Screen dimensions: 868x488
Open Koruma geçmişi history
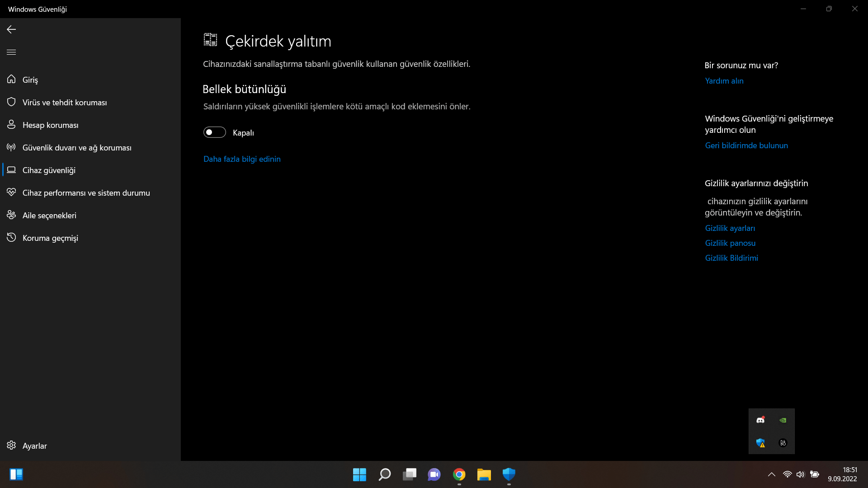[50, 238]
